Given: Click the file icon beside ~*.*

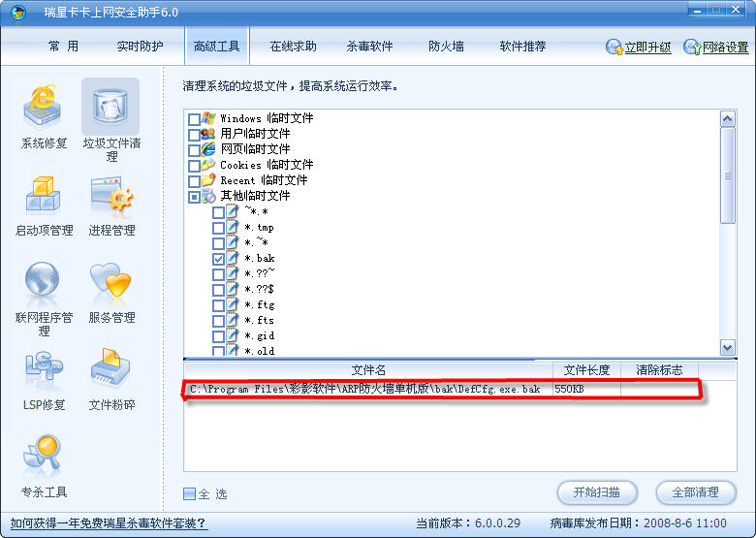Looking at the screenshot, I should coord(232,211).
